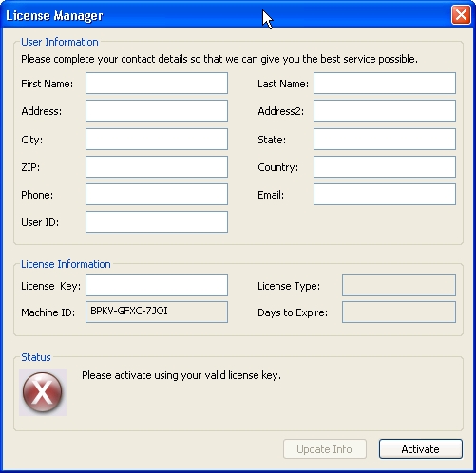Click the City input field

(x=157, y=139)
